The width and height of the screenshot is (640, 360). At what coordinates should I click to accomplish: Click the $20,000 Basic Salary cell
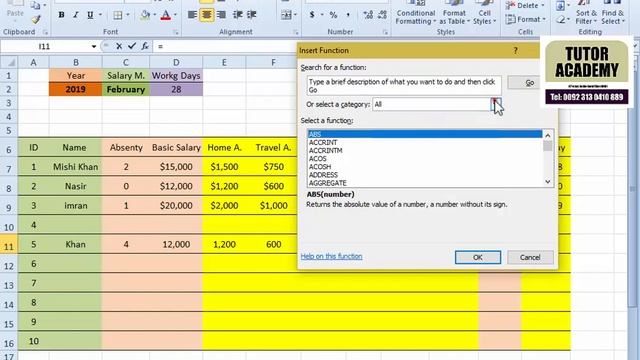(176, 206)
